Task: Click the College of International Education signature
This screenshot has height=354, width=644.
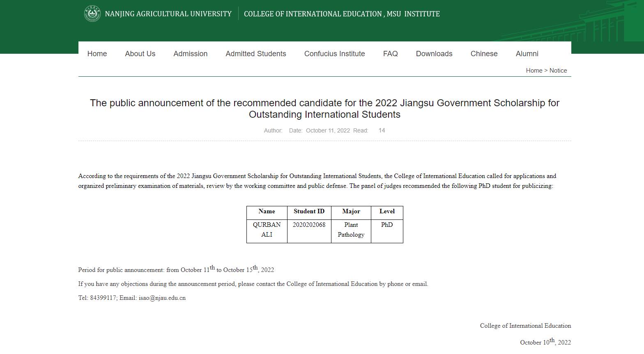Action: pyautogui.click(x=525, y=326)
